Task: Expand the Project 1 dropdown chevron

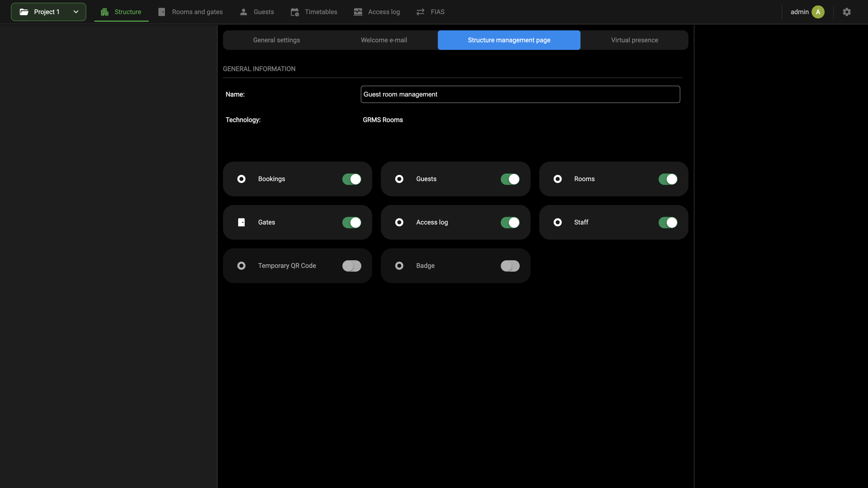Action: click(76, 12)
